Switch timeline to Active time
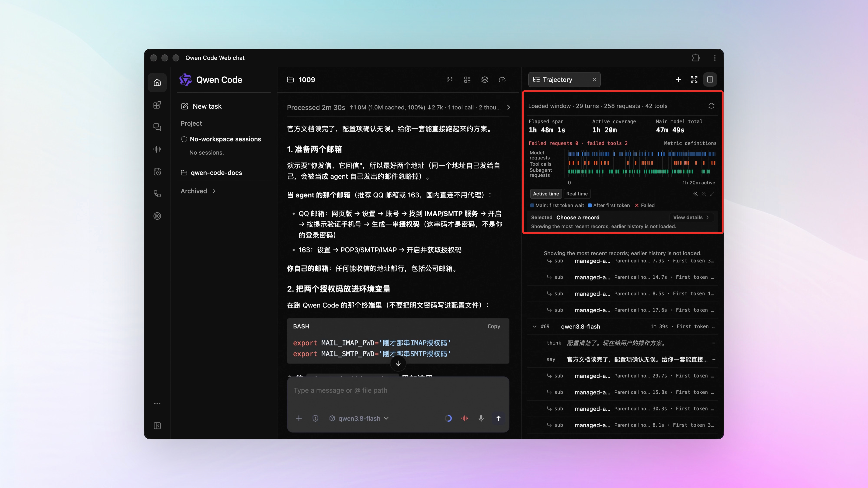The image size is (868, 488). [x=546, y=194]
